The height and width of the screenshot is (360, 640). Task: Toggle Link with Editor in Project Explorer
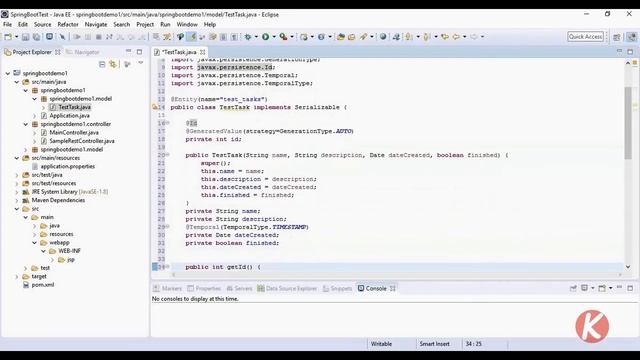tap(113, 64)
